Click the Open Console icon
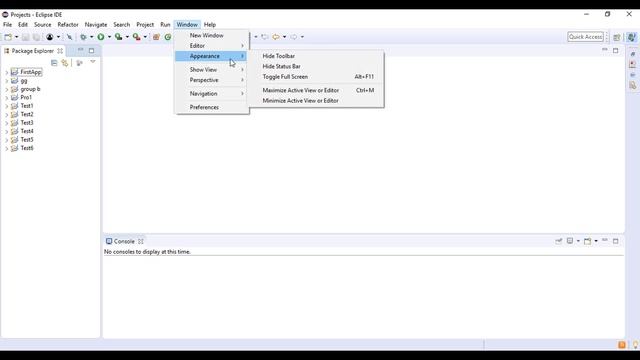This screenshot has width=640, height=360. click(587, 241)
